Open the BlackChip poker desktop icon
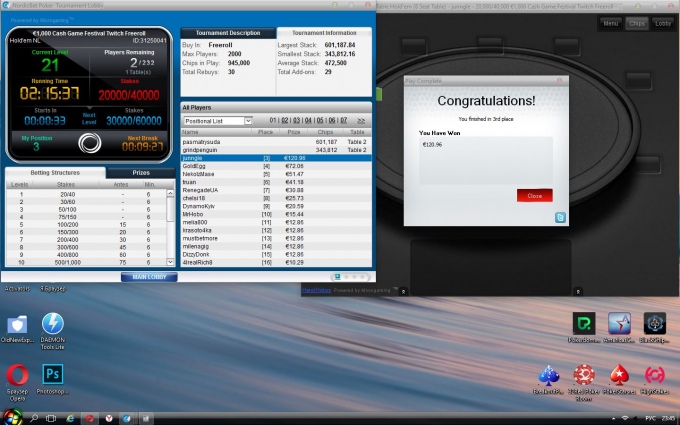Image resolution: width=680 pixels, height=425 pixels. pyautogui.click(x=654, y=327)
